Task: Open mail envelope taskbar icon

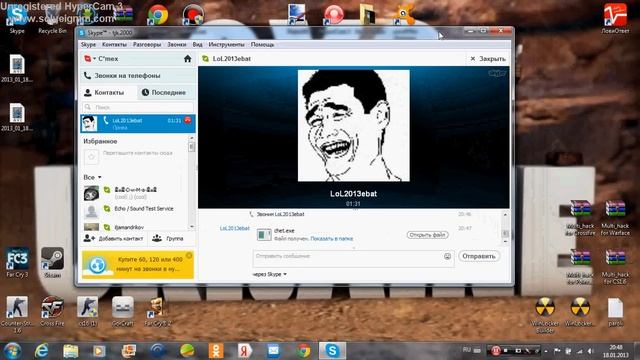Action: pyautogui.click(x=273, y=351)
